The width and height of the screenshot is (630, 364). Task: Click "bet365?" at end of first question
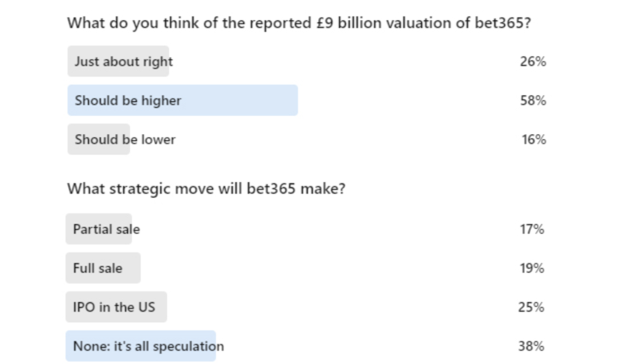(x=503, y=23)
